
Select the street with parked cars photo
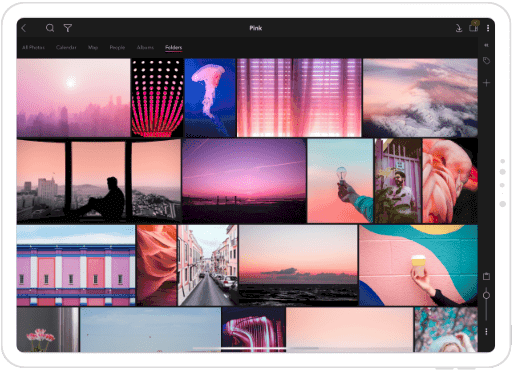(208, 265)
